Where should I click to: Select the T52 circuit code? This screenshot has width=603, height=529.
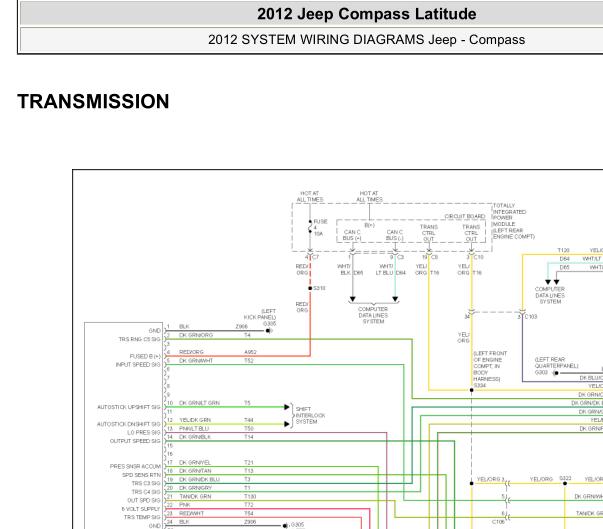(249, 361)
